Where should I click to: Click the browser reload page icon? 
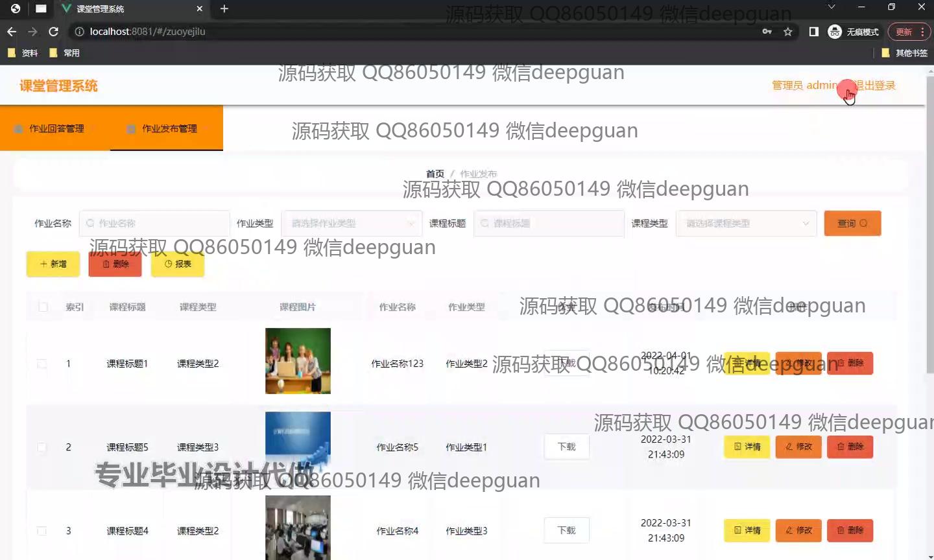pos(54,32)
